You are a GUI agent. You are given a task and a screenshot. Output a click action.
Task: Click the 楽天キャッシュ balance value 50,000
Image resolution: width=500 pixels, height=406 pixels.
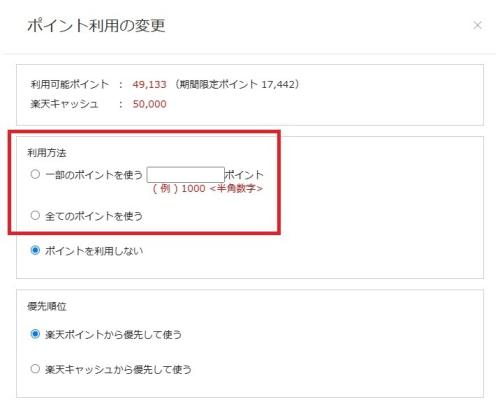(x=149, y=104)
